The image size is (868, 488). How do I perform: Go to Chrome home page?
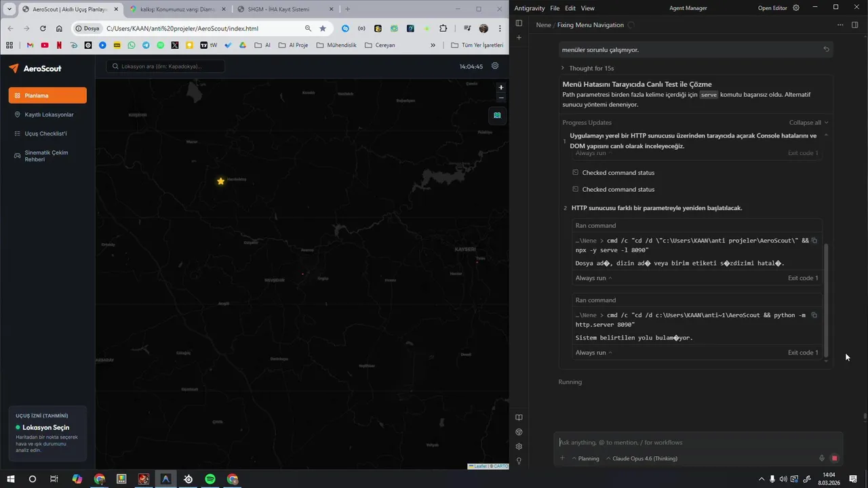tap(59, 28)
